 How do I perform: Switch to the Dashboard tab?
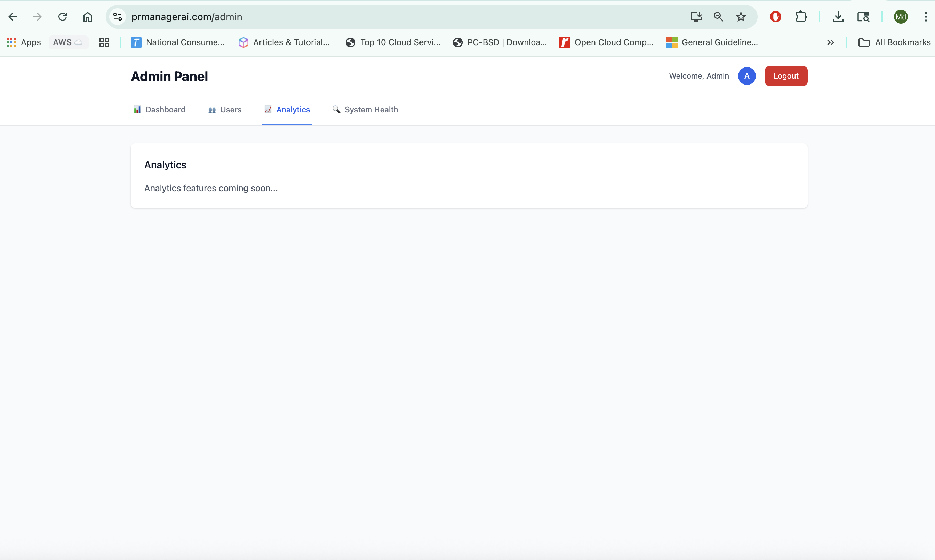(x=160, y=110)
